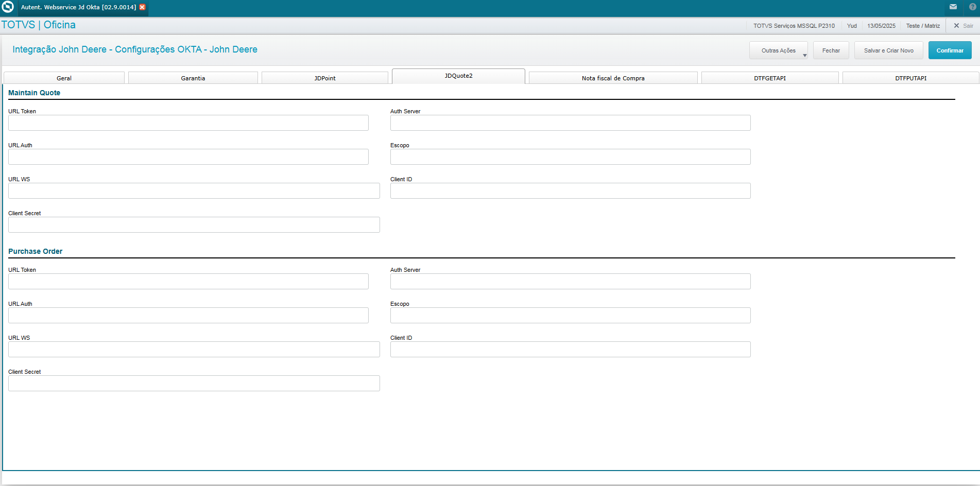
Task: Click the Purchase Order section heading
Action: 35,251
